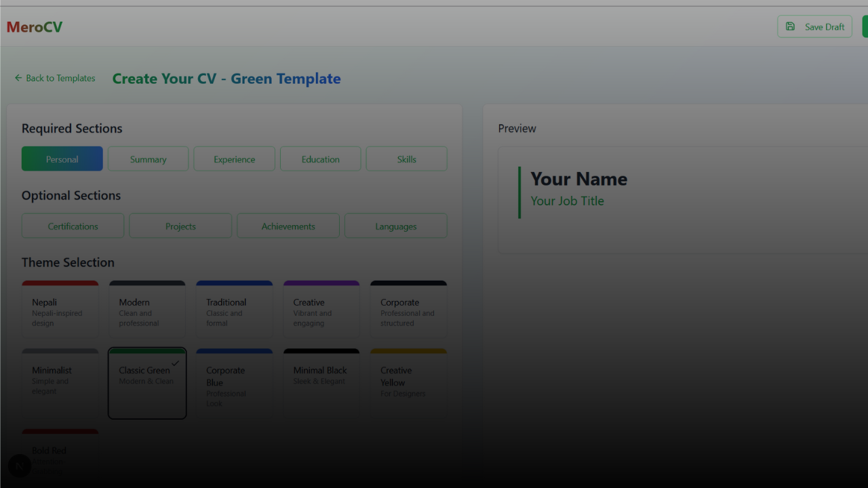Switch to the Summary section tab
Image resolution: width=868 pixels, height=488 pixels.
click(x=148, y=158)
